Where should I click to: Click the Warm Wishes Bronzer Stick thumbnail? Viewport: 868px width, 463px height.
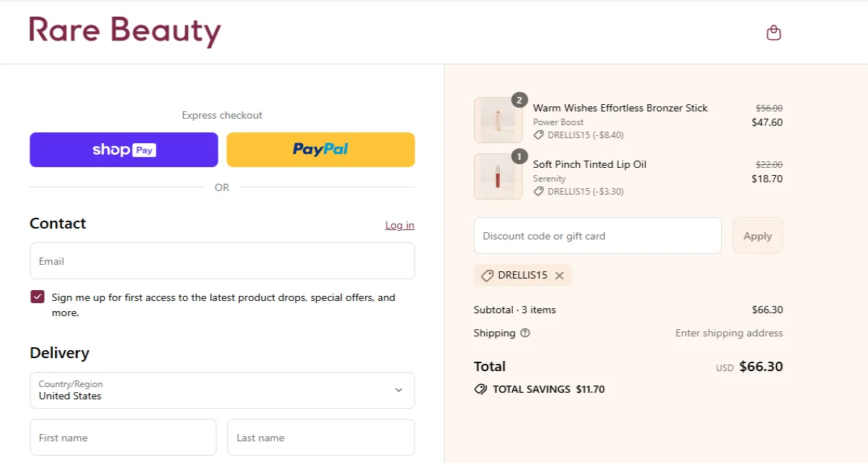498,119
